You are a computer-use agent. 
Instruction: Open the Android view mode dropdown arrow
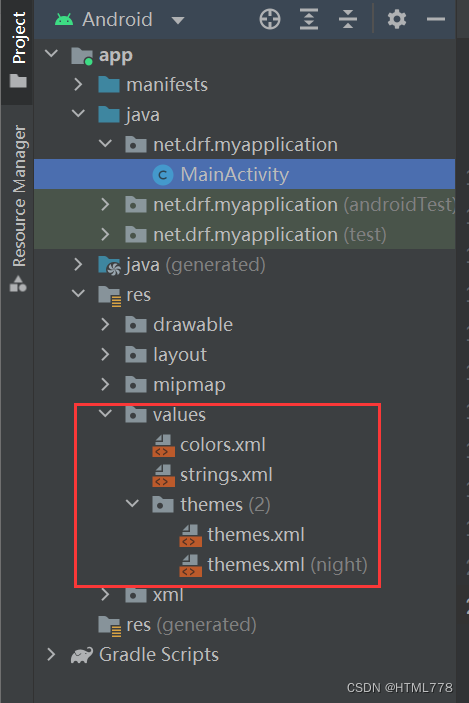tap(178, 20)
